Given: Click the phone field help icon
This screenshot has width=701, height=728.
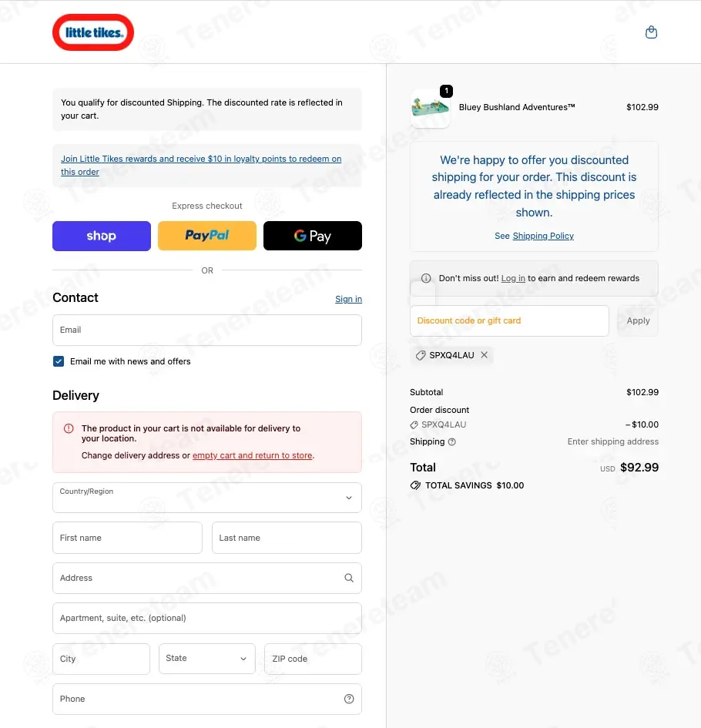Looking at the screenshot, I should (x=349, y=699).
